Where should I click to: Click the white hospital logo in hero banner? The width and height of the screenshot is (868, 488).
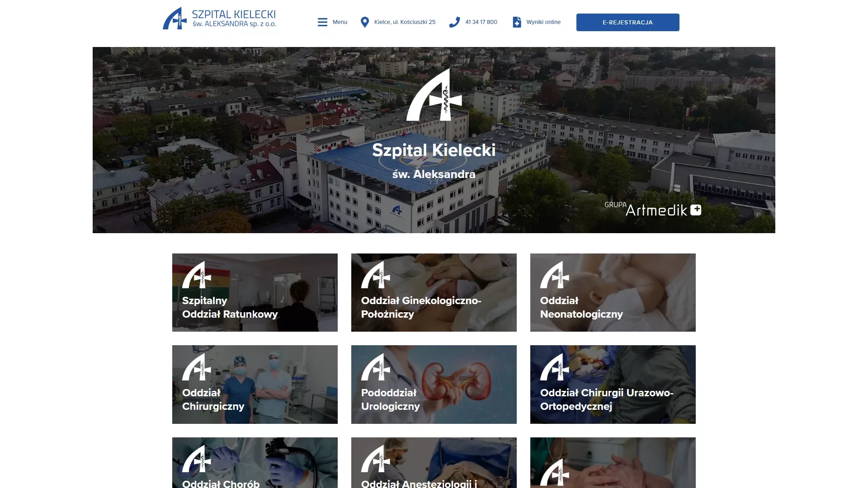tap(434, 94)
